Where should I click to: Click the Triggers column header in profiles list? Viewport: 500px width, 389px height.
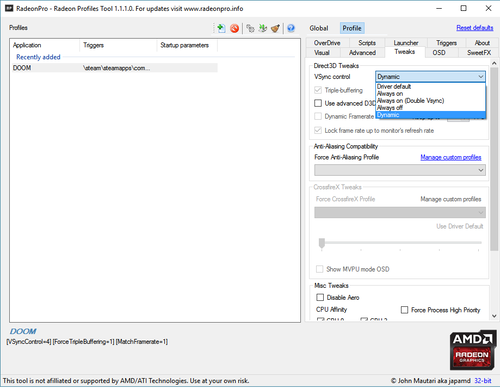pyautogui.click(x=118, y=45)
